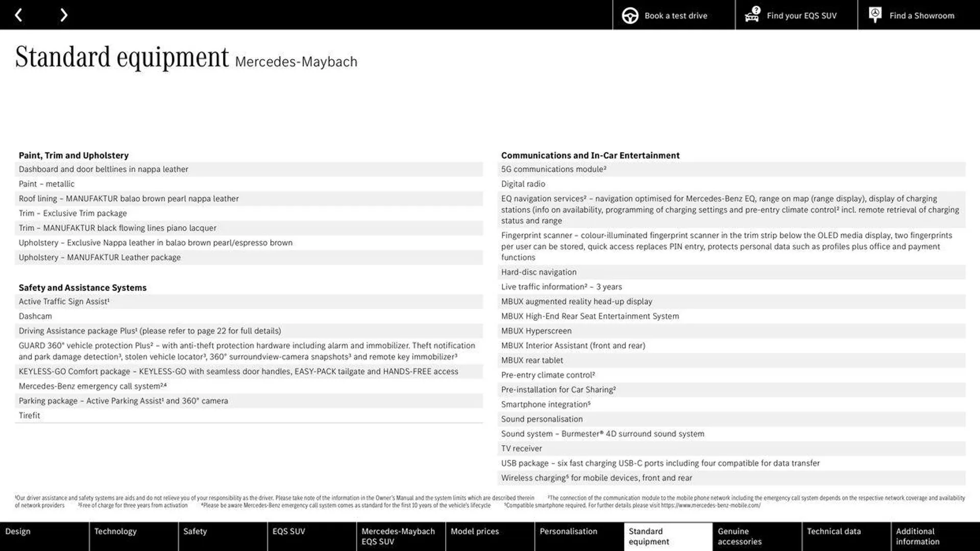Click the Find a Showroom pin icon

pos(875,15)
